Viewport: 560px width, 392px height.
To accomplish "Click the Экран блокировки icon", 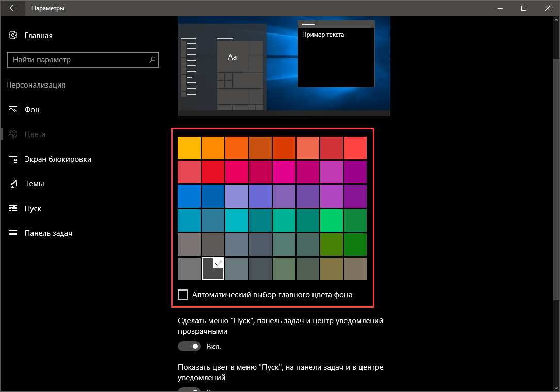I will point(13,159).
